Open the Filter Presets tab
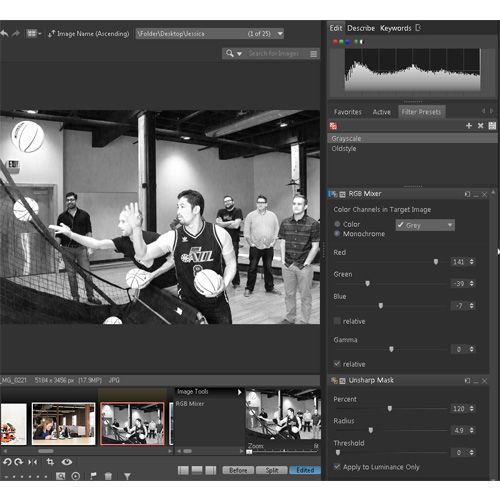Viewport: 500px width, 500px height. pyautogui.click(x=421, y=112)
